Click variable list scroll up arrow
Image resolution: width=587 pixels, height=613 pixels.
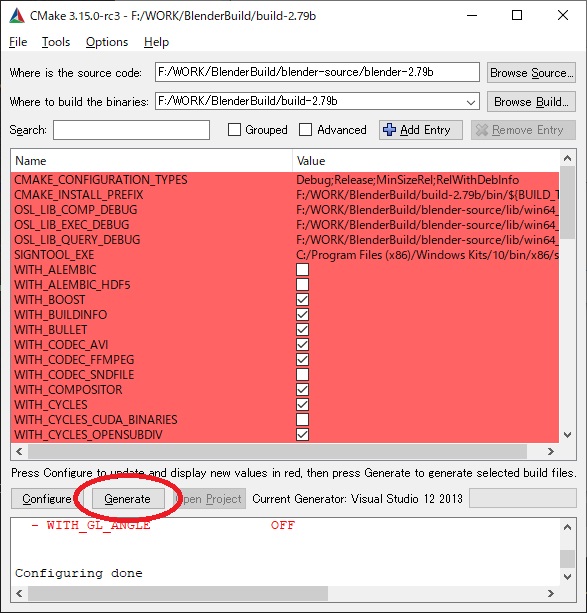pos(567,158)
